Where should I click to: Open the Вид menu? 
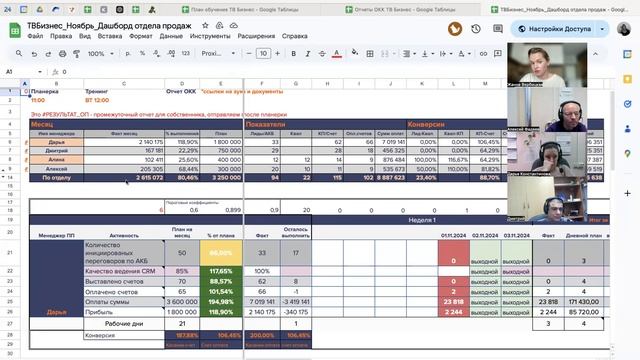[84, 36]
